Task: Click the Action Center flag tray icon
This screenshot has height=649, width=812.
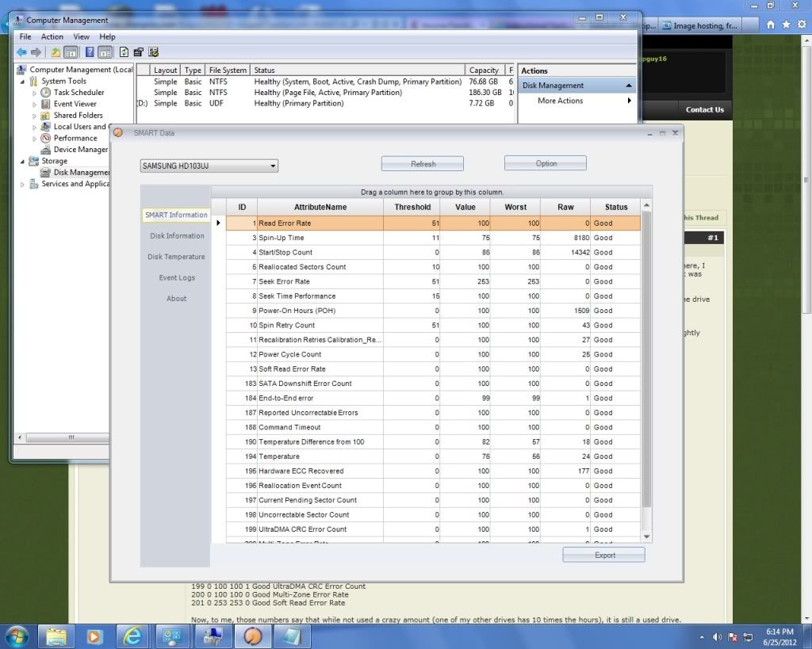Action: [x=733, y=637]
